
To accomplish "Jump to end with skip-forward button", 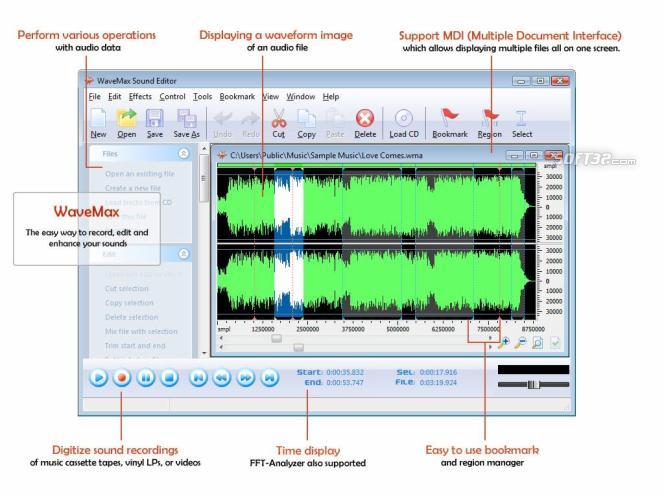I will [x=269, y=377].
